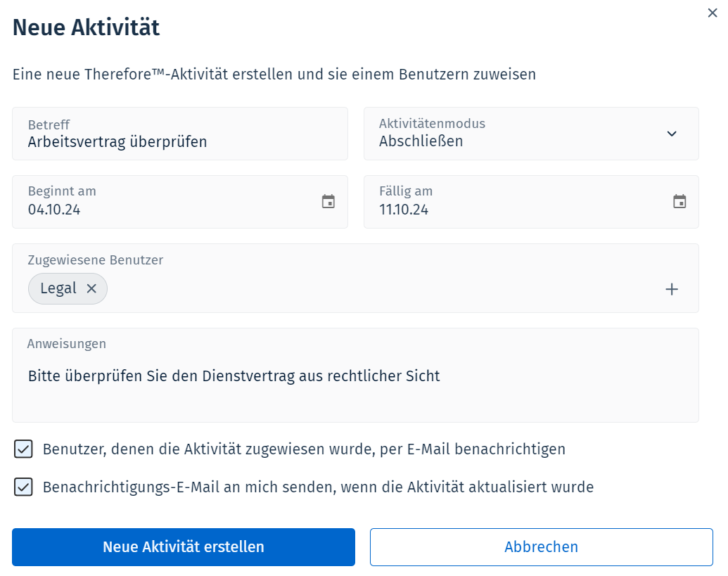728x576 pixels.
Task: Click Neue Aktivität erstellen button
Action: [x=184, y=546]
